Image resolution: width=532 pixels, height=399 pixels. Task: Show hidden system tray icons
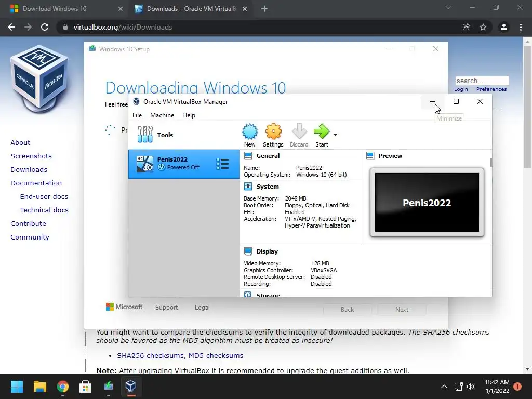click(x=444, y=387)
